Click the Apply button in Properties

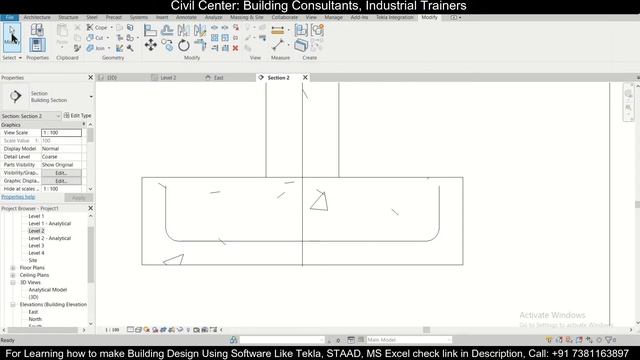(78, 198)
